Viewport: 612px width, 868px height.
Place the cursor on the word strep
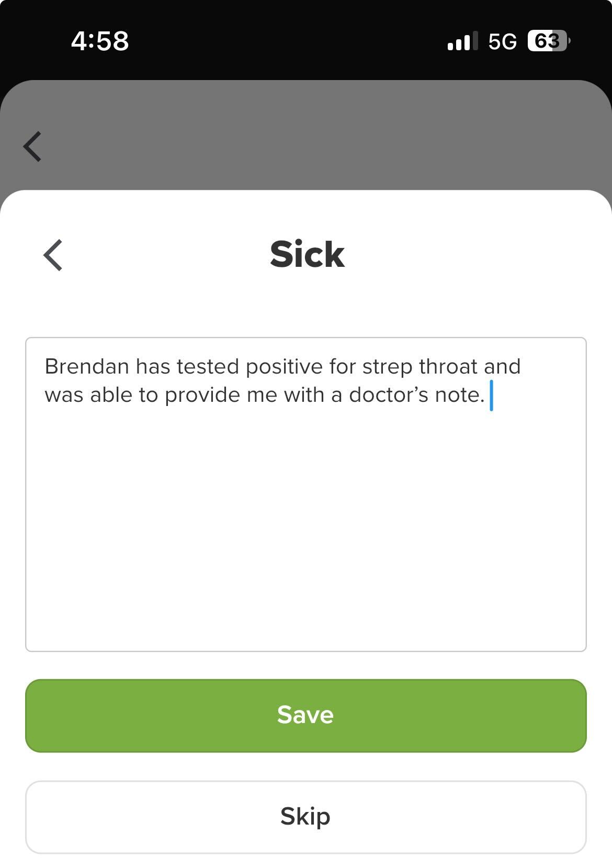[387, 367]
